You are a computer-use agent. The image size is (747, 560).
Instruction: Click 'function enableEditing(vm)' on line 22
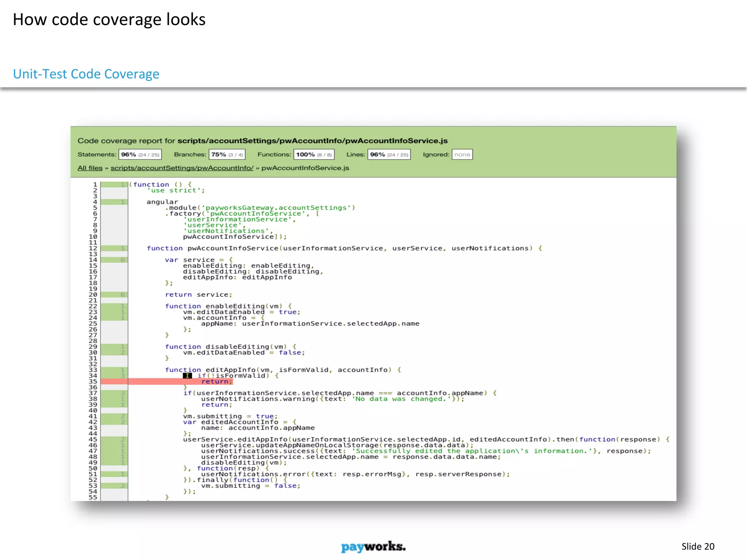coord(228,306)
